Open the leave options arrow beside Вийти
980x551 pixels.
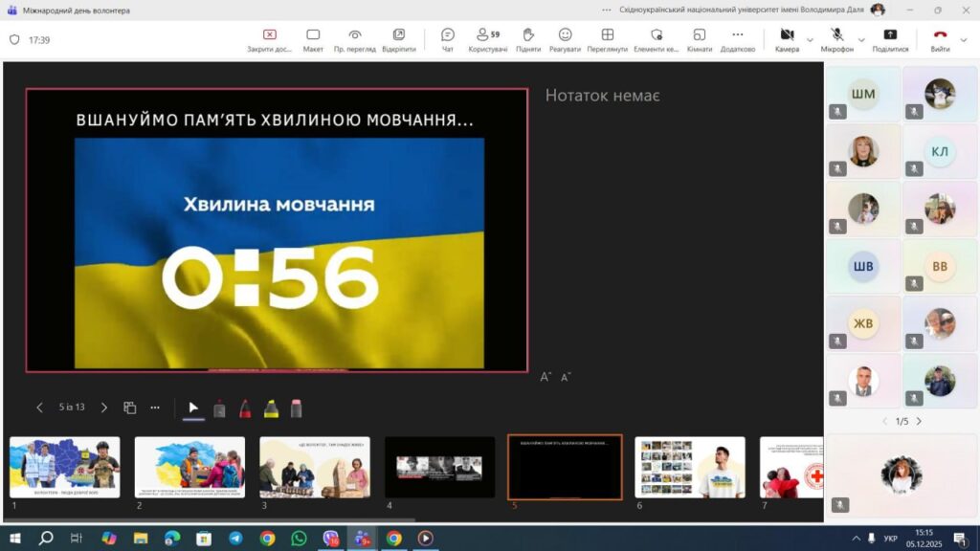click(963, 40)
